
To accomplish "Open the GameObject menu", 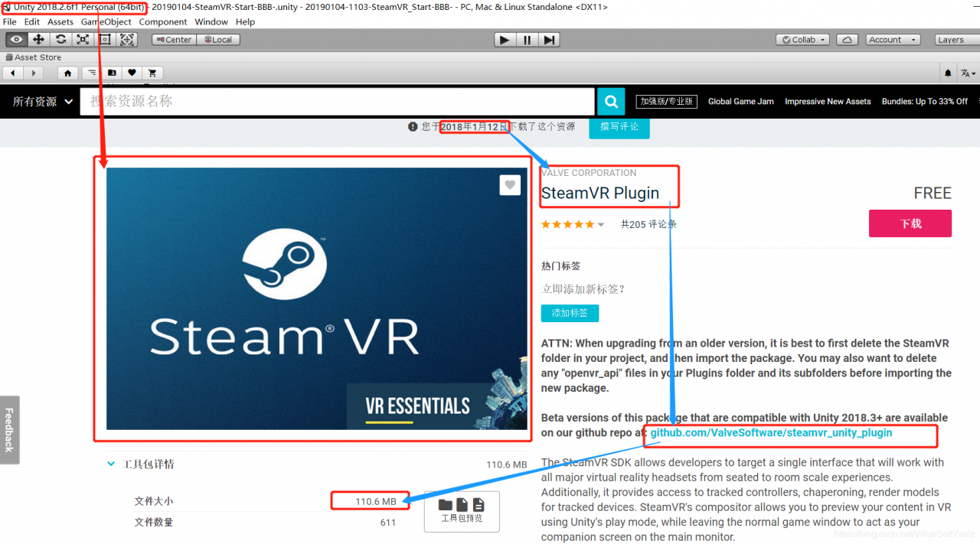I will click(106, 22).
